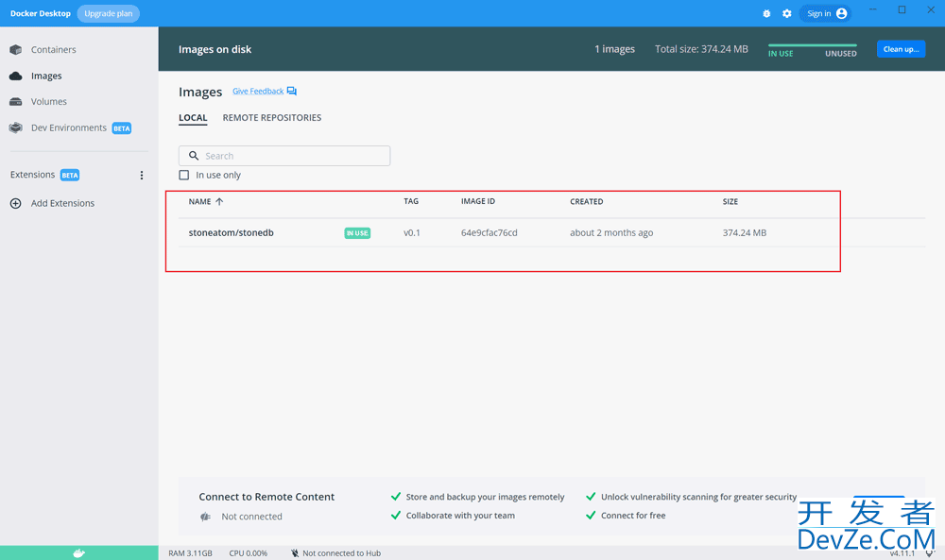Click the IMAGE ID column header
Viewport: 945px width, 560px height.
pyautogui.click(x=478, y=202)
